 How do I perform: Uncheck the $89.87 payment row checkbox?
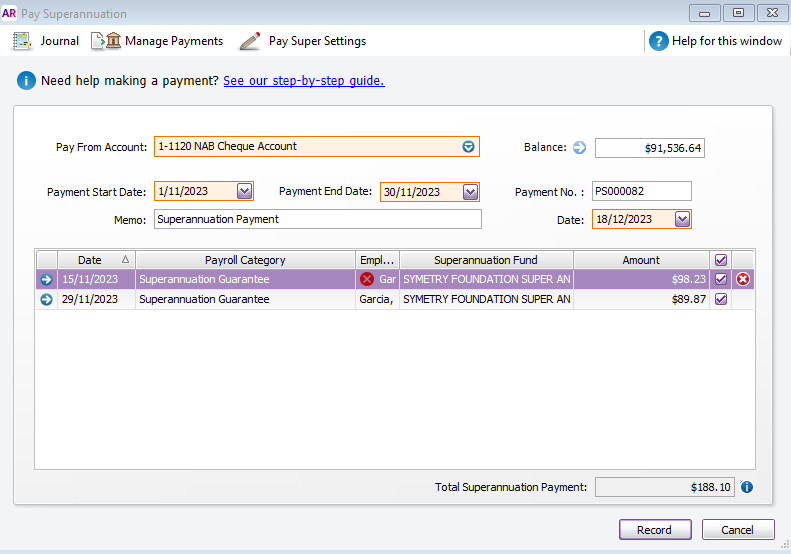[x=721, y=299]
